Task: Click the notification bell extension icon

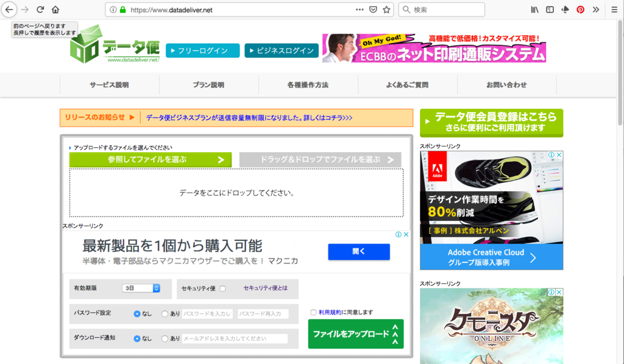Action: pyautogui.click(x=565, y=10)
